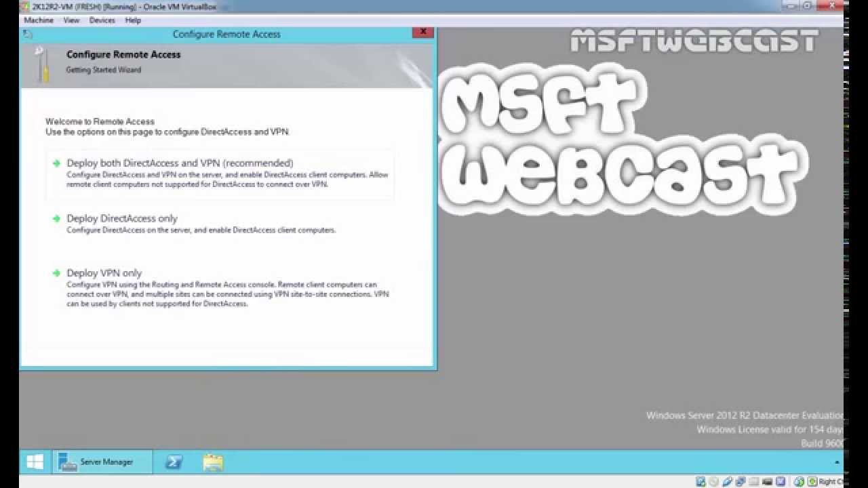Open the VirtualBox Devices menu

102,20
